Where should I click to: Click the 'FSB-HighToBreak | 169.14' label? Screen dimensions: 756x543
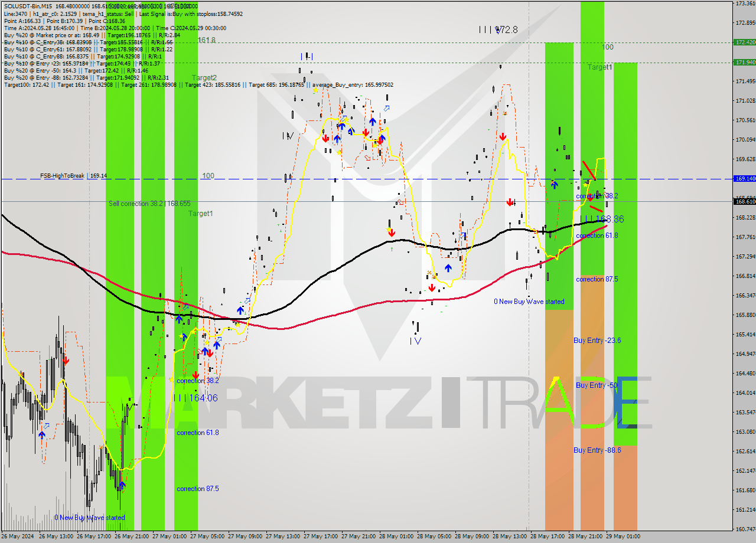73,176
